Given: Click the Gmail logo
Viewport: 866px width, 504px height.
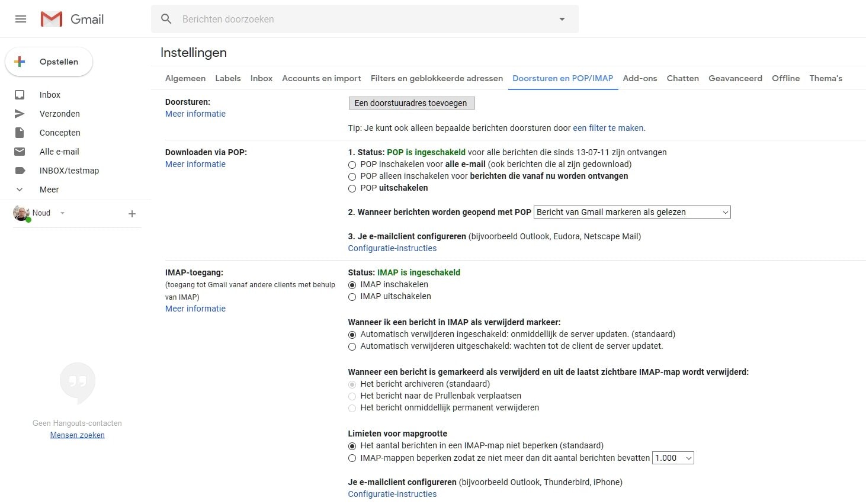Looking at the screenshot, I should click(x=71, y=18).
